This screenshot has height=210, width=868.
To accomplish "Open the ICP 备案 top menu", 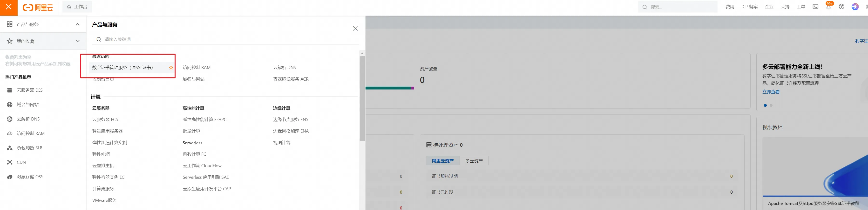I will [749, 7].
